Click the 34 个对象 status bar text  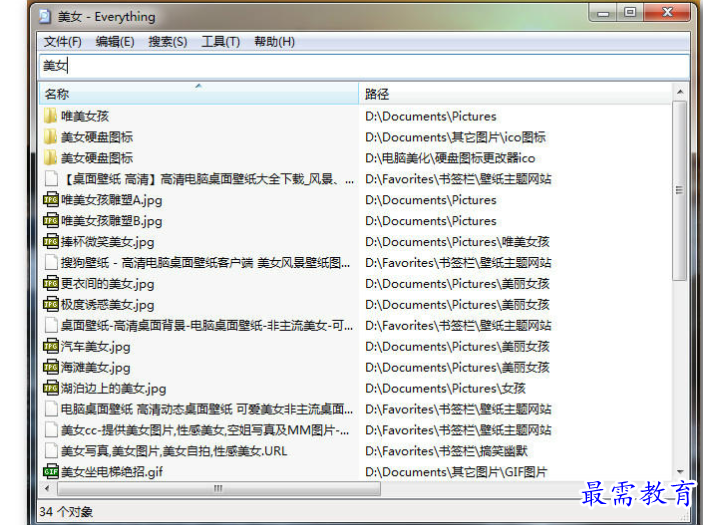(x=66, y=512)
